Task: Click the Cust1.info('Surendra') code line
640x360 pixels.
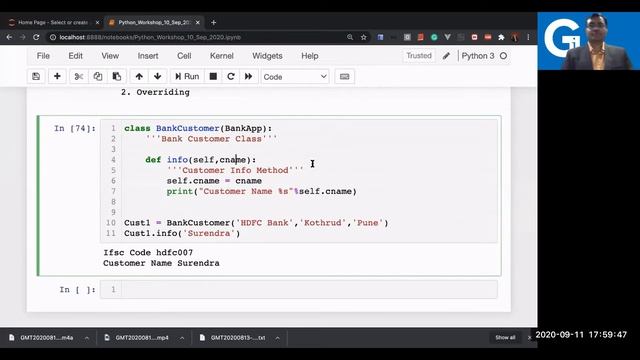Action: coord(182,233)
